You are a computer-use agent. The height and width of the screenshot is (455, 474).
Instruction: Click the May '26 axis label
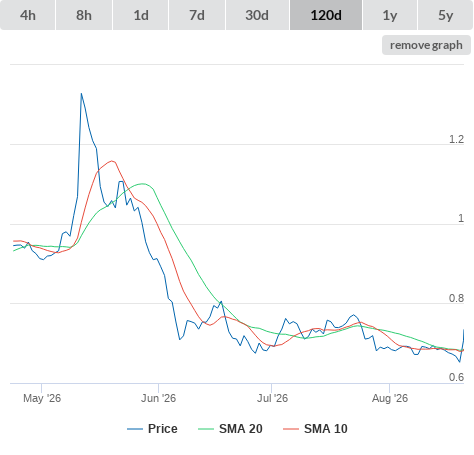coord(42,398)
